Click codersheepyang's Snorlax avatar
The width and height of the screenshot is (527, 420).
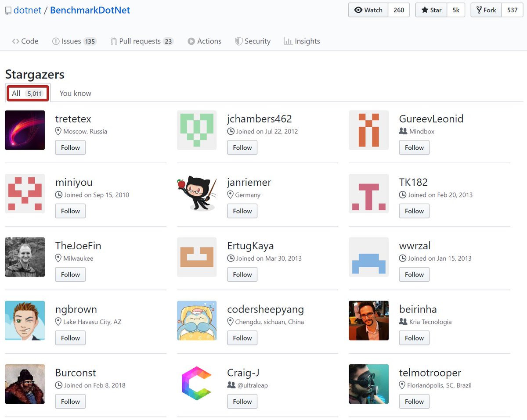coord(197,320)
